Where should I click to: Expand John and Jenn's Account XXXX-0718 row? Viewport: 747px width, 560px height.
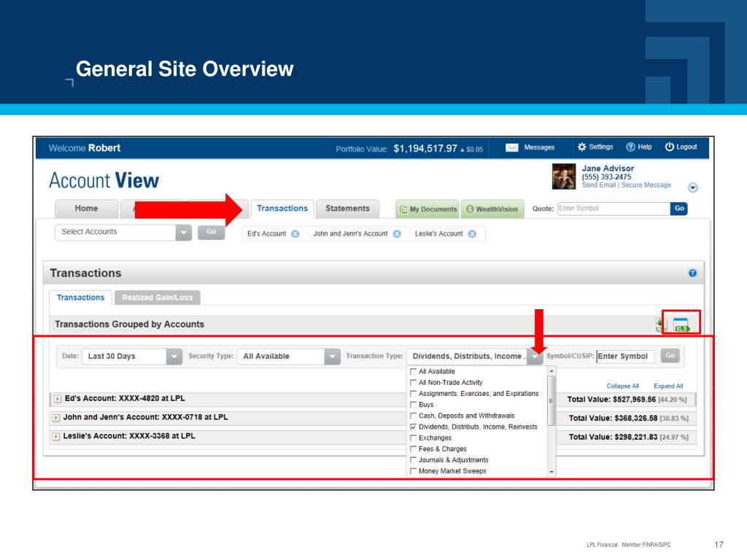56,418
